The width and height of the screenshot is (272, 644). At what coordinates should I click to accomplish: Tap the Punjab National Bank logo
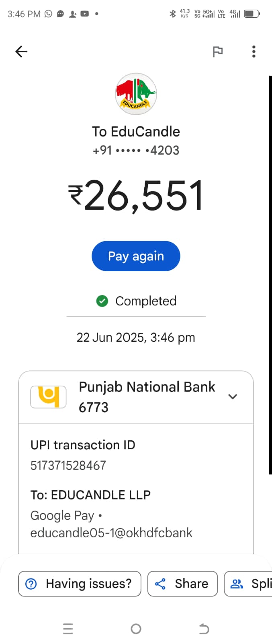(49, 396)
